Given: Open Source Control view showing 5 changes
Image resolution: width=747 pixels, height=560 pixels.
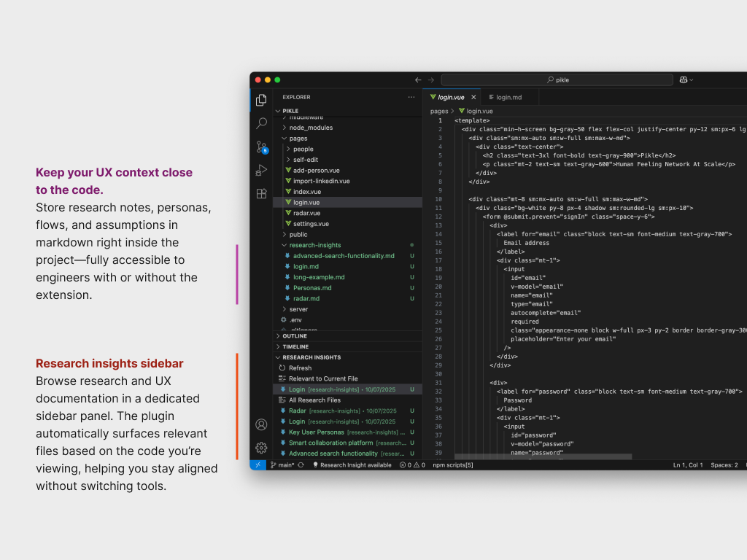Looking at the screenshot, I should pos(260,148).
